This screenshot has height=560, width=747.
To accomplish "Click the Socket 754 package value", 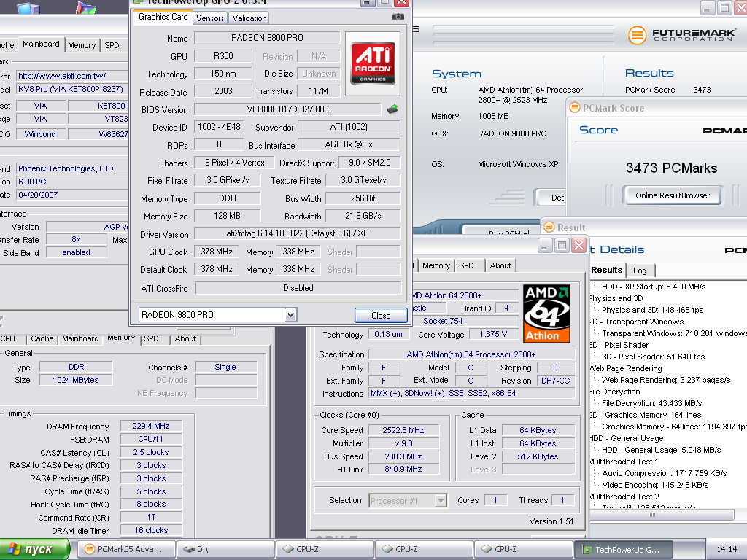I will tap(443, 321).
